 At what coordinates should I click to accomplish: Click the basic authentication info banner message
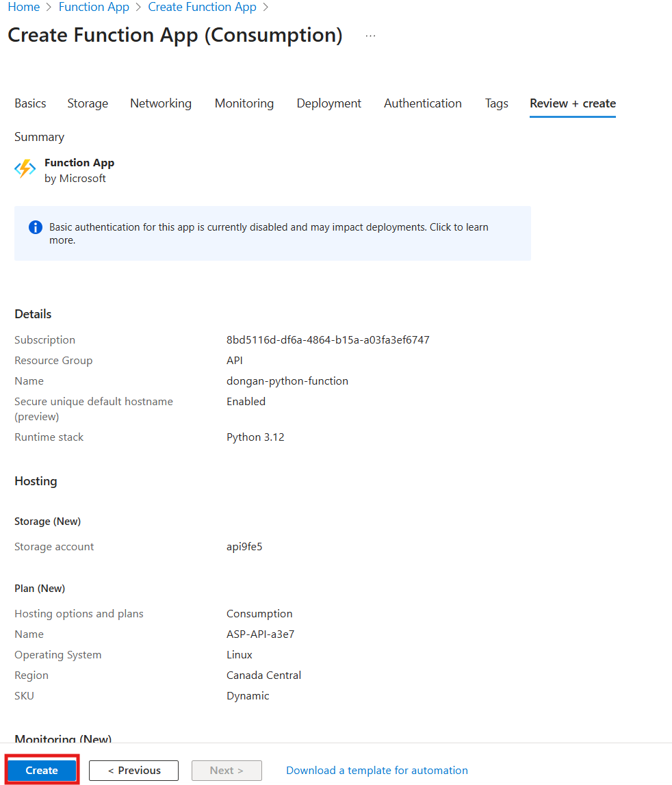click(268, 233)
